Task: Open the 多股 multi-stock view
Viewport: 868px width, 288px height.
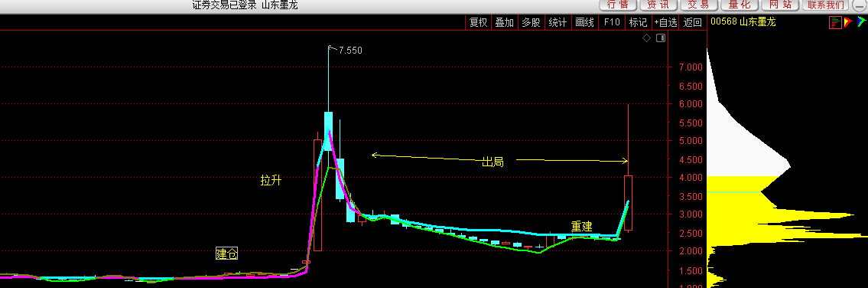Action: (x=531, y=22)
